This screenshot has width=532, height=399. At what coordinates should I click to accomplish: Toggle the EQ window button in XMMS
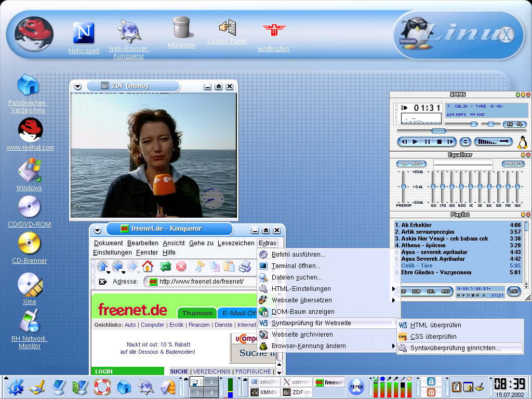coord(510,124)
